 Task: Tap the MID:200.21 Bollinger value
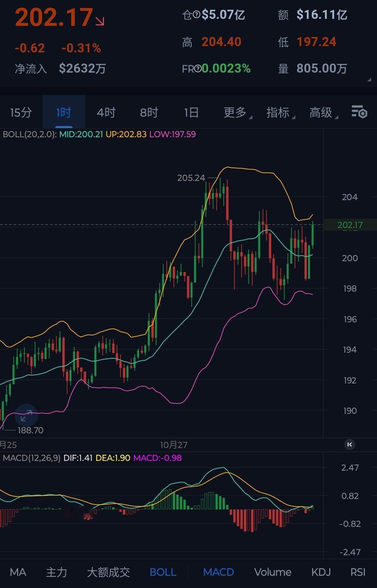point(81,134)
